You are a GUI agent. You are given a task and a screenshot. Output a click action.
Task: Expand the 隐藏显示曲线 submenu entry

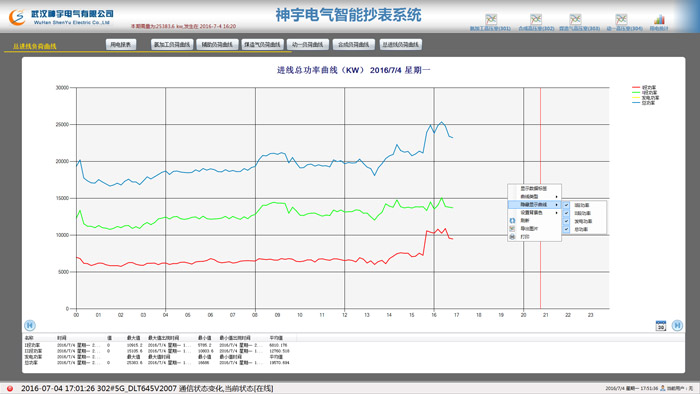(x=534, y=204)
